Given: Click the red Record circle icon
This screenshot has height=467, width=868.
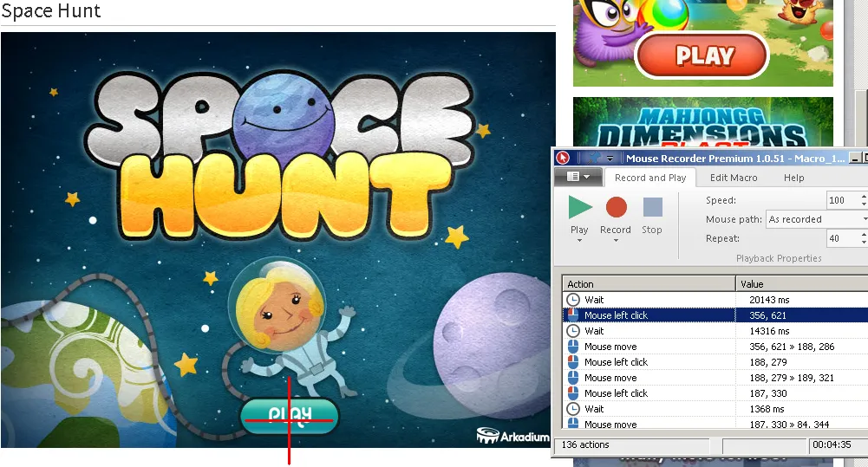Looking at the screenshot, I should [x=617, y=207].
